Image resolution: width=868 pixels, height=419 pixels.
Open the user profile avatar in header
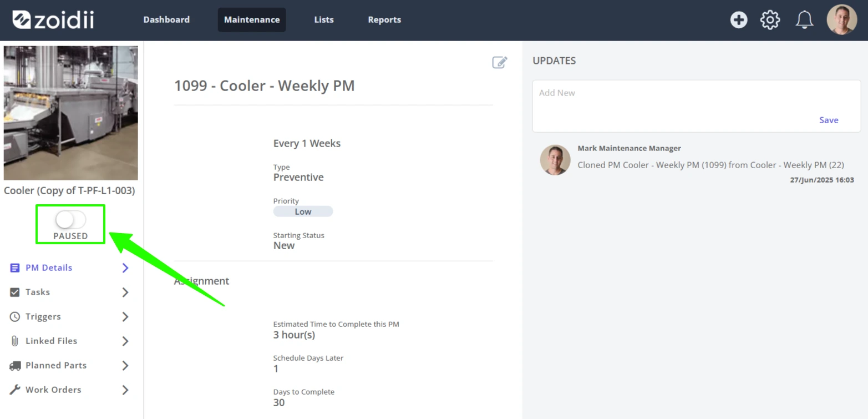point(841,20)
